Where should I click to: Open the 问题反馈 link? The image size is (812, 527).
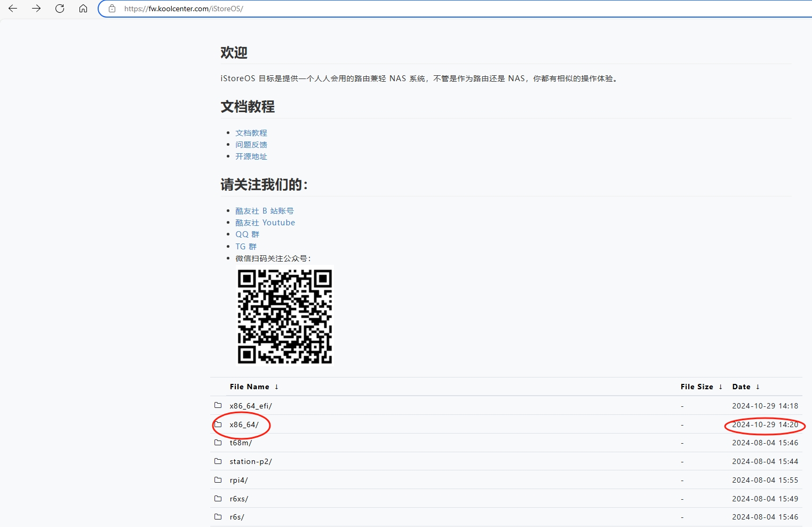(251, 145)
